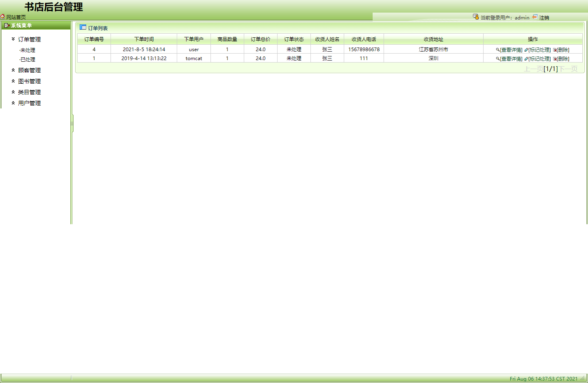Click the delete icon for order 4
Image resolution: width=588 pixels, height=383 pixels.
pos(555,50)
